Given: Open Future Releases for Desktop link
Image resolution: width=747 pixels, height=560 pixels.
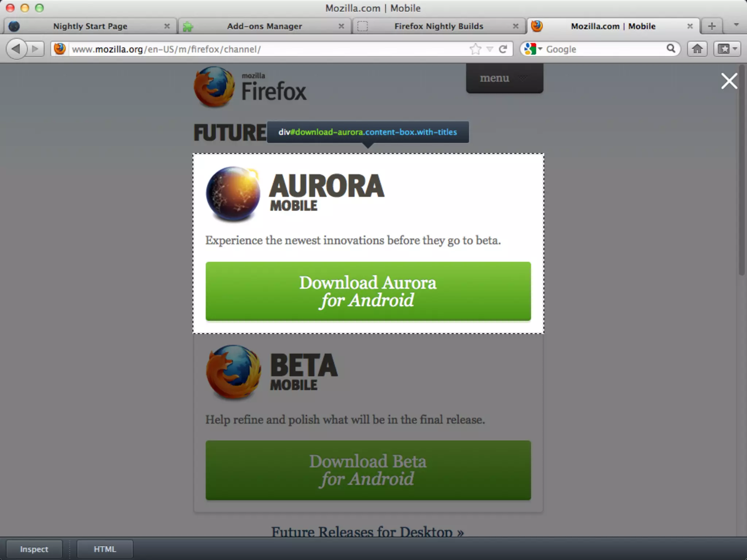Looking at the screenshot, I should point(367,532).
